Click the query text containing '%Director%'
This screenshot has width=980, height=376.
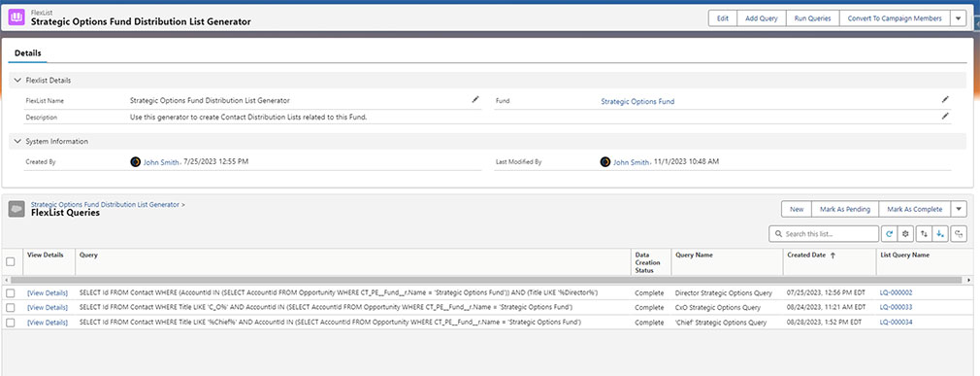pos(340,292)
